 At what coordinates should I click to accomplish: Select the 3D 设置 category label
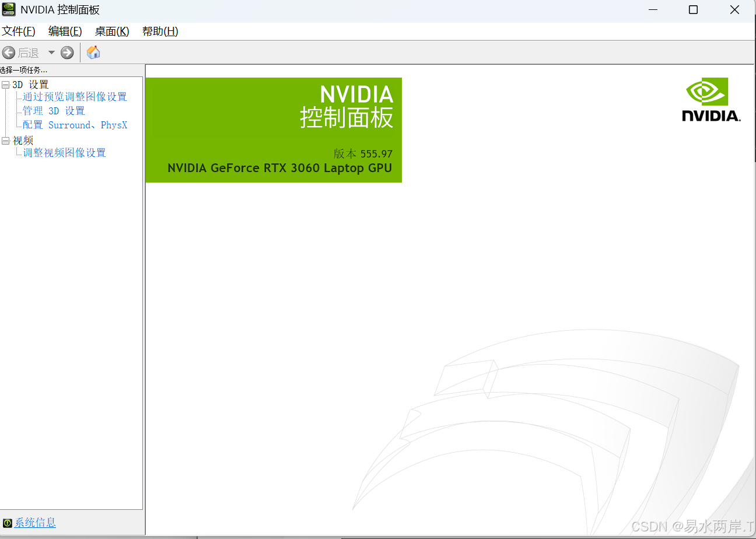click(x=30, y=85)
